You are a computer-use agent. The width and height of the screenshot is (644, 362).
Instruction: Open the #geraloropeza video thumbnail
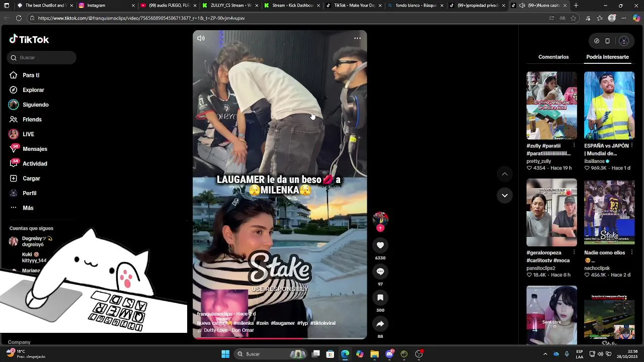552,212
